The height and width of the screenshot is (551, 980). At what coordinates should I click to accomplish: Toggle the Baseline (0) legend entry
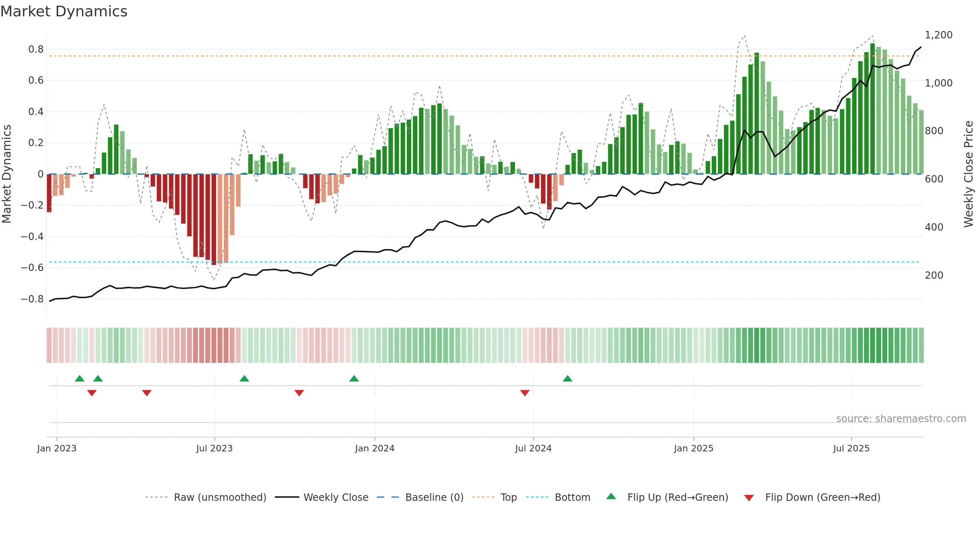click(x=420, y=497)
